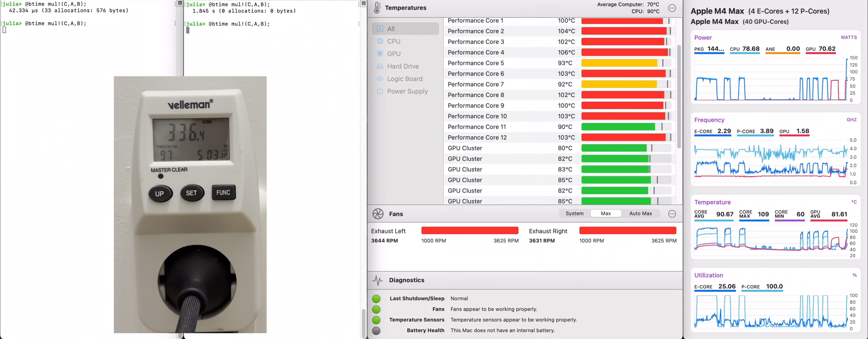
Task: Click the Velleman power meter photo
Action: tap(190, 204)
